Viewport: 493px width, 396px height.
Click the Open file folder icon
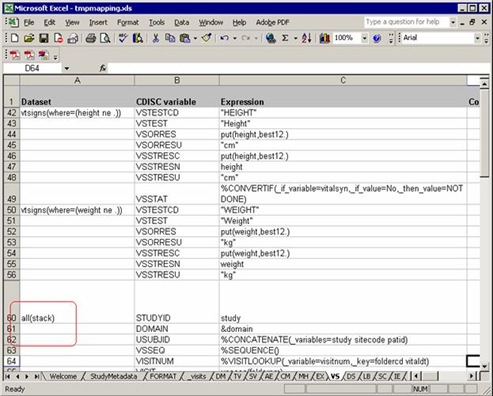click(x=29, y=38)
